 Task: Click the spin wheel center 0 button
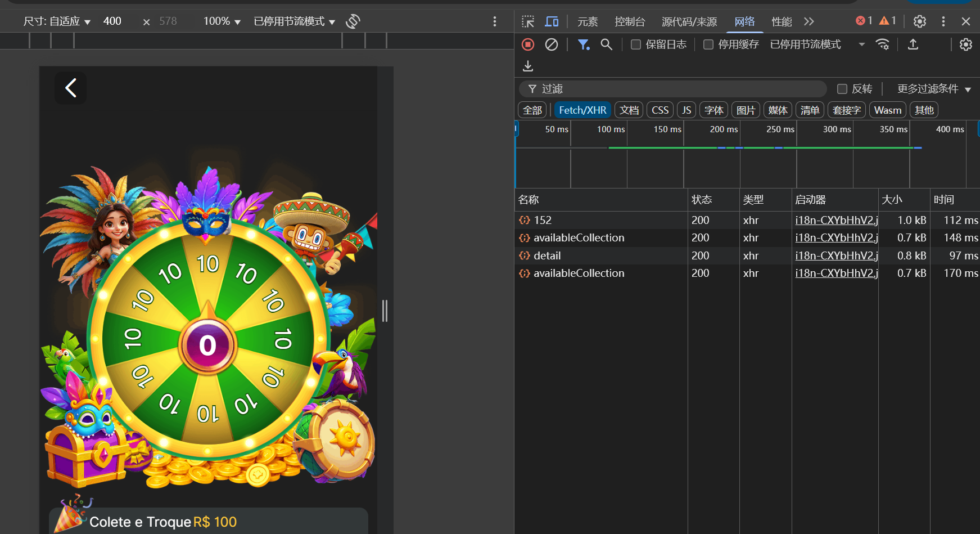(208, 345)
